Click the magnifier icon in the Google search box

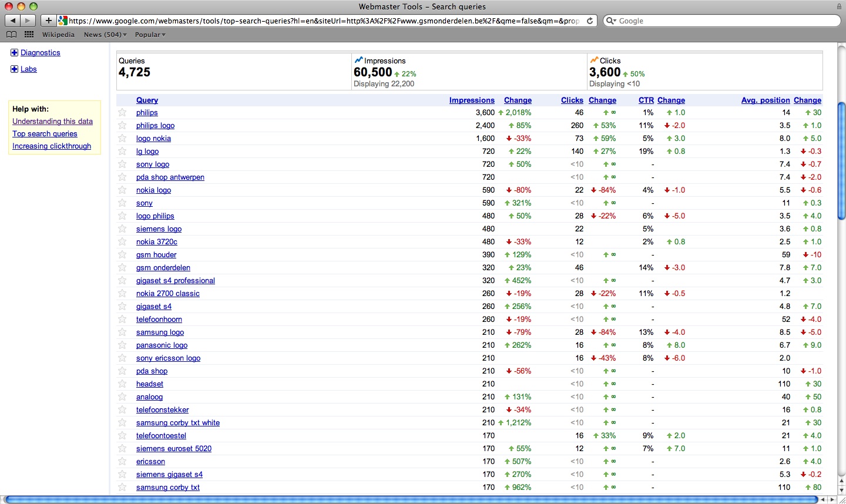coord(612,21)
